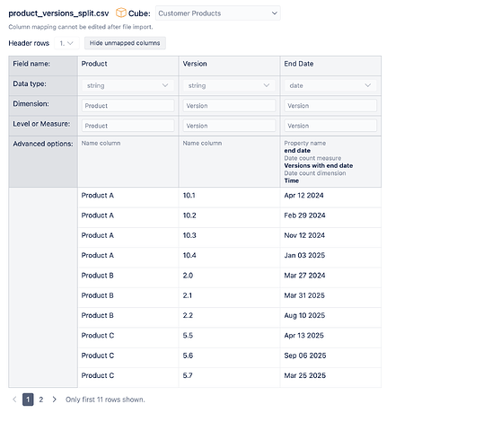Go to the next page arrow
Viewport: 492px width, 448px height.
pos(54,400)
